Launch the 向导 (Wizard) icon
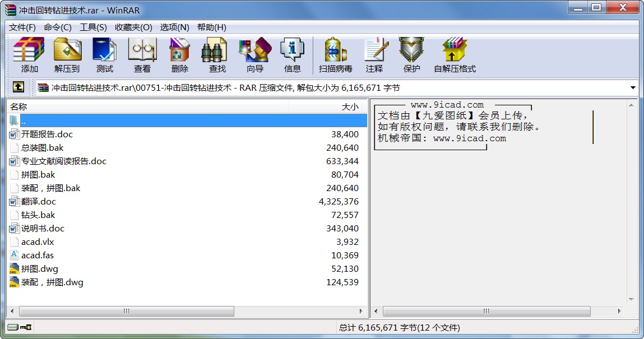644x339 pixels. (x=254, y=54)
